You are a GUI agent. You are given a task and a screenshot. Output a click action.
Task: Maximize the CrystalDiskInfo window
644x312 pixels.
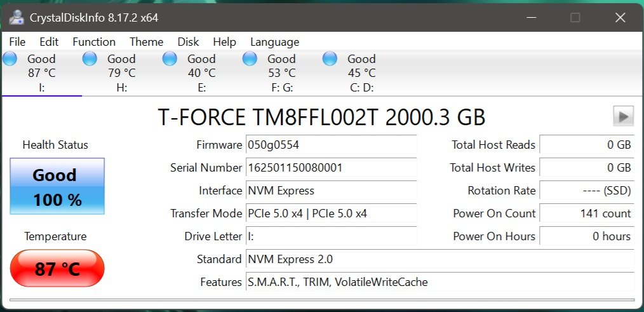point(575,18)
